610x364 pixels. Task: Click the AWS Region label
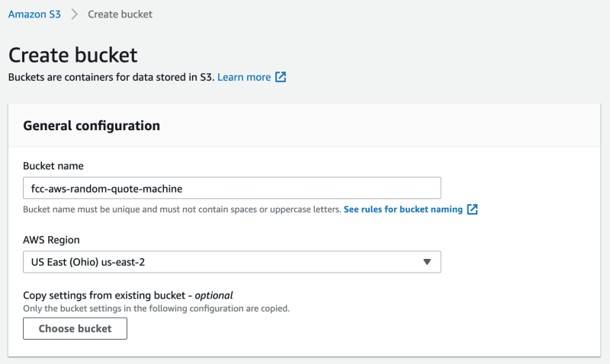[x=51, y=240]
